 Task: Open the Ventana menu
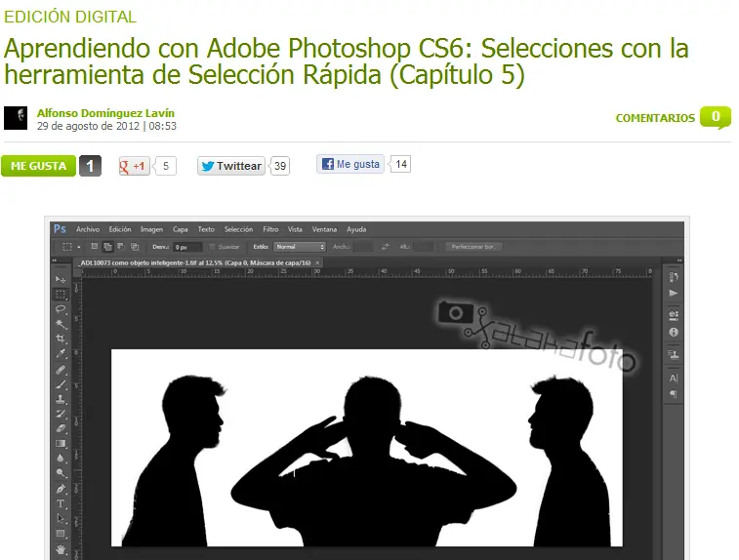pyautogui.click(x=324, y=229)
